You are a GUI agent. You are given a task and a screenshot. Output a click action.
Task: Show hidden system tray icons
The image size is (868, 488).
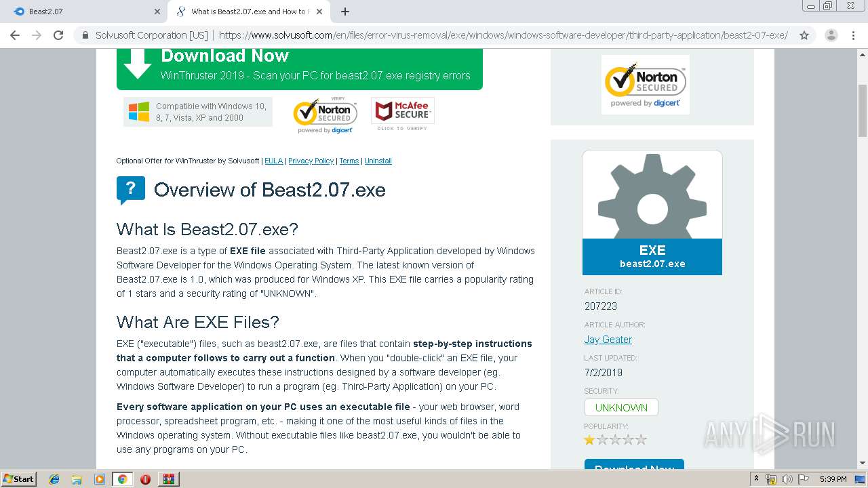tap(756, 479)
